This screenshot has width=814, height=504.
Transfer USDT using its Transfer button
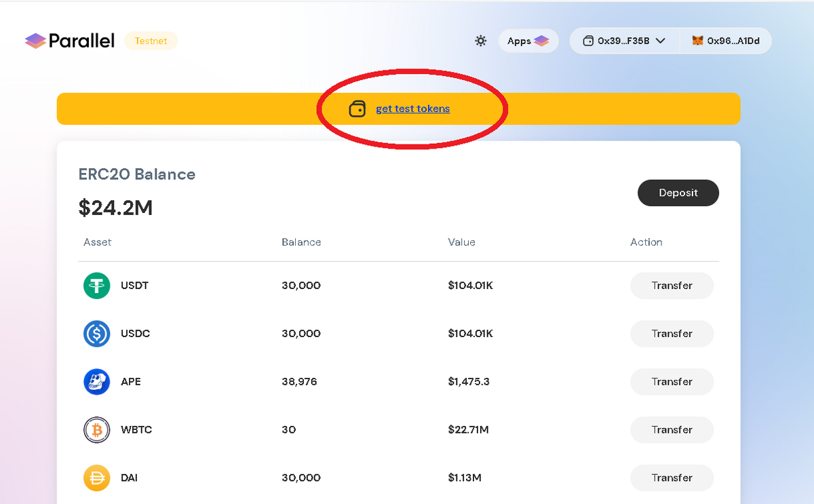[x=672, y=286]
